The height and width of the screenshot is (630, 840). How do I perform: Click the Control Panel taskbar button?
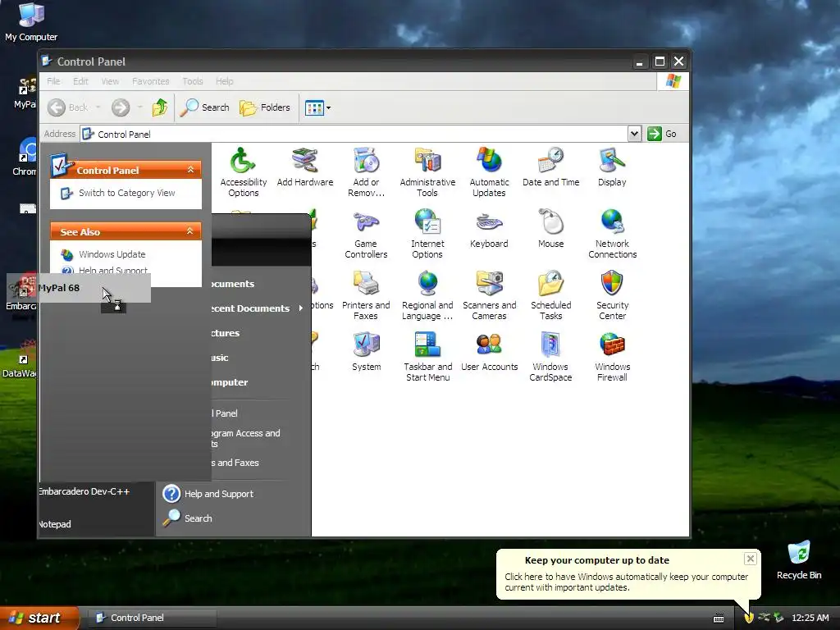[x=152, y=618]
